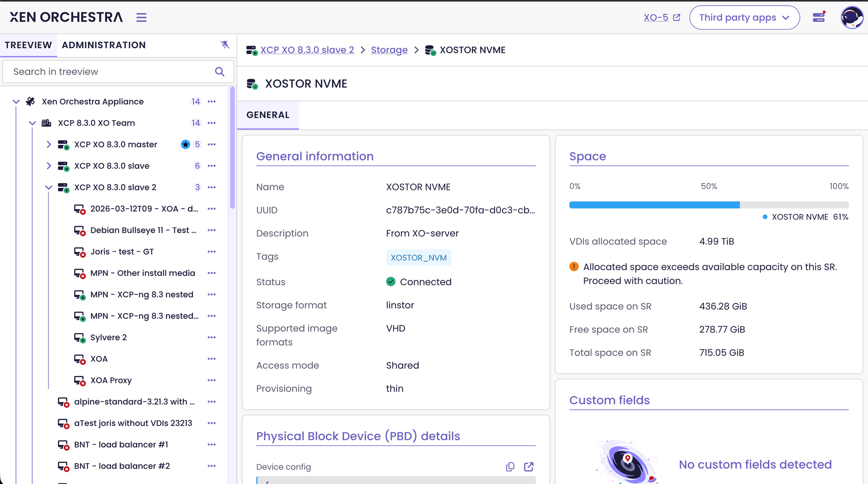The width and height of the screenshot is (868, 484).
Task: Open the hamburger menu next to the logo
Action: tap(141, 17)
